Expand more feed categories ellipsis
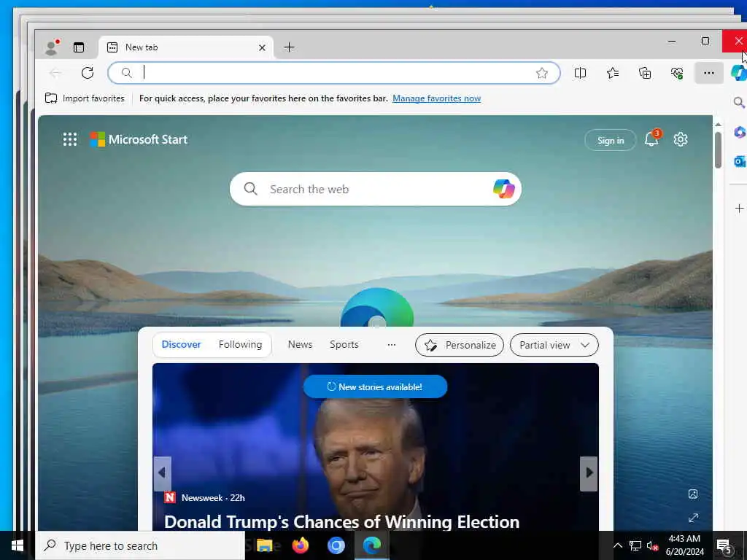Viewport: 747px width, 560px height. coord(392,345)
